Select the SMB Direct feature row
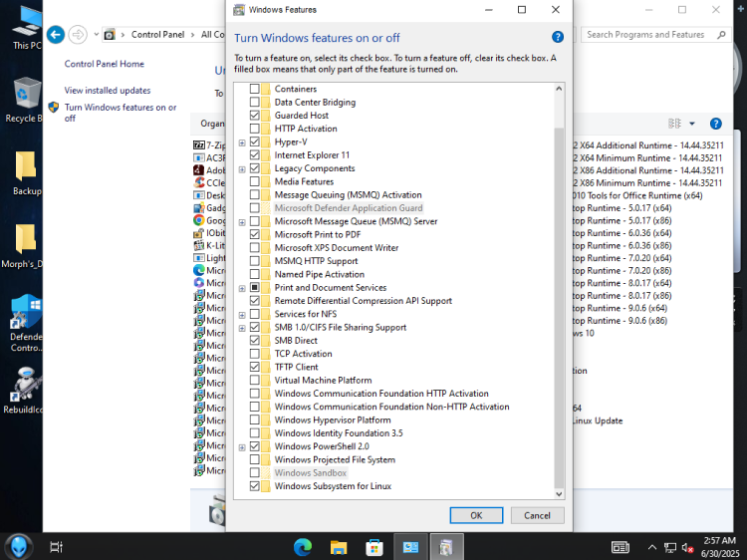 [296, 341]
